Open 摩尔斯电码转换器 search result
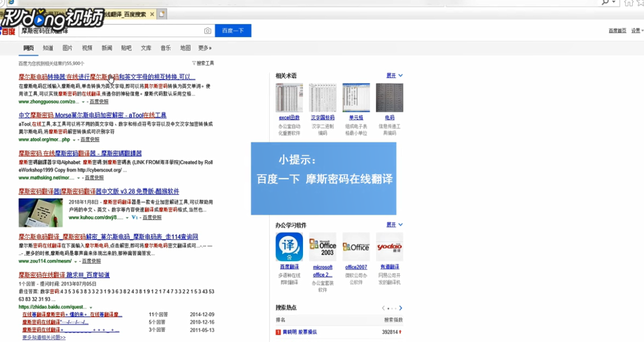Image resolution: width=644 pixels, height=342 pixels. [107, 77]
